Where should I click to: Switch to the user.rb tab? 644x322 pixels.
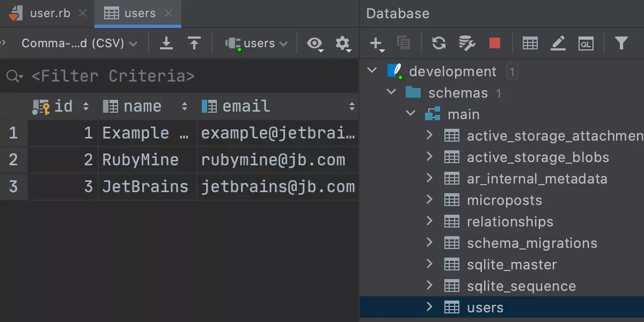(49, 13)
